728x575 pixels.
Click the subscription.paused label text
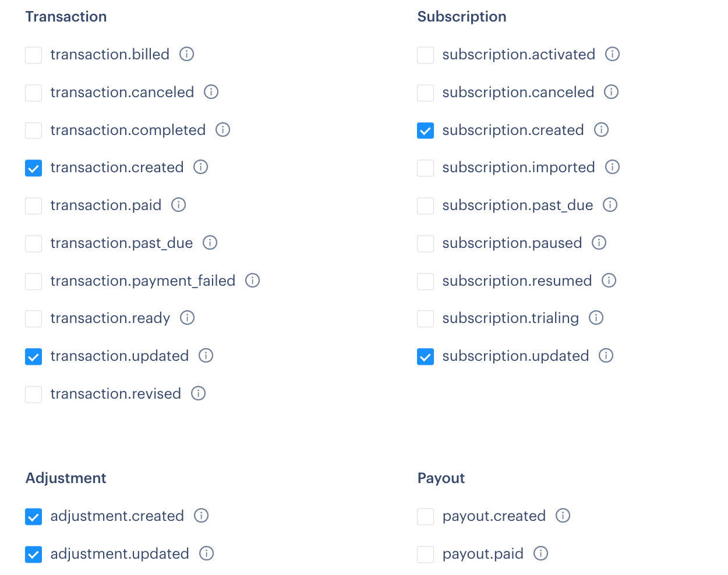(512, 243)
